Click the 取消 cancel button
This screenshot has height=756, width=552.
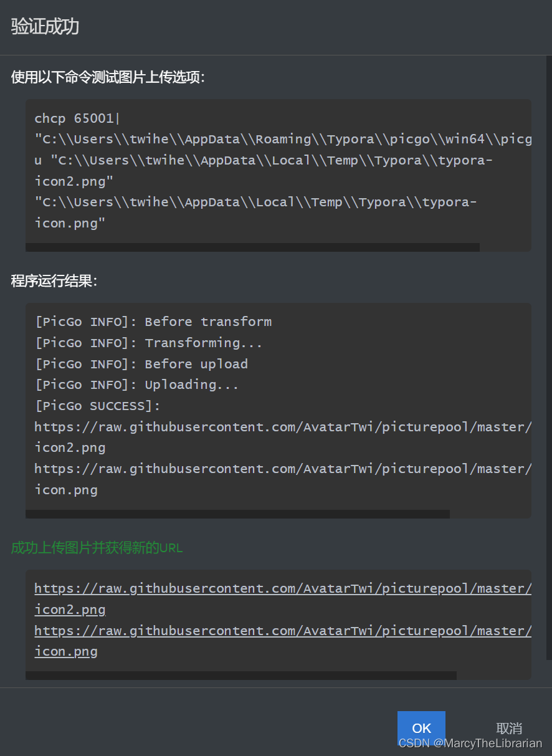[x=509, y=728]
